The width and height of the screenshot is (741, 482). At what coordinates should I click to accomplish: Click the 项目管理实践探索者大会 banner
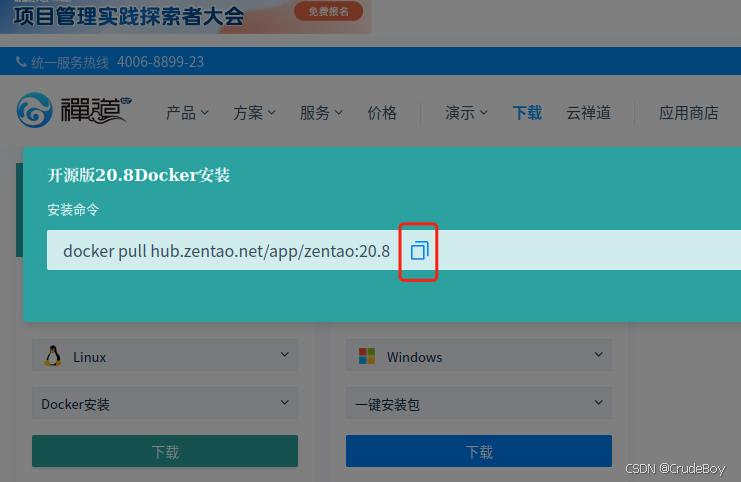click(x=186, y=17)
